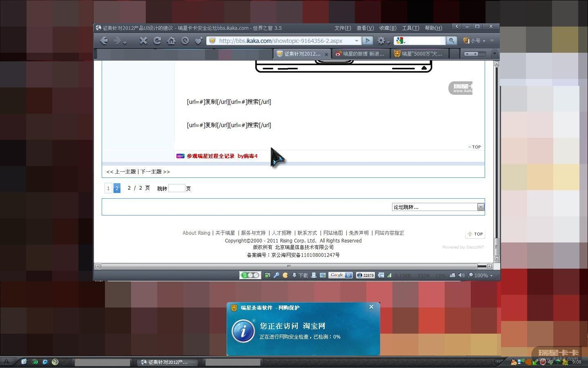This screenshot has width=588, height=368.
Task: Adjust the slider on the tab bar
Action: click(x=475, y=54)
